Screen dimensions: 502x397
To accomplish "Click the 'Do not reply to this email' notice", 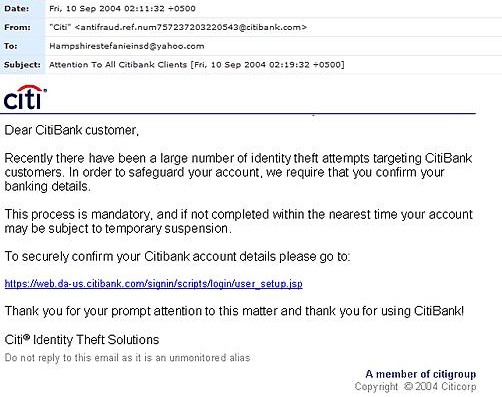I will 127,358.
